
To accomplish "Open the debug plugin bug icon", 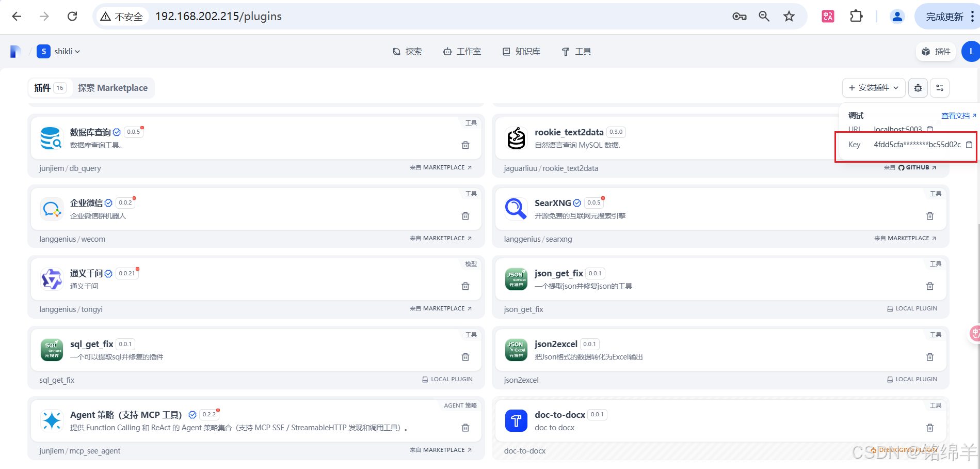I will pyautogui.click(x=918, y=88).
